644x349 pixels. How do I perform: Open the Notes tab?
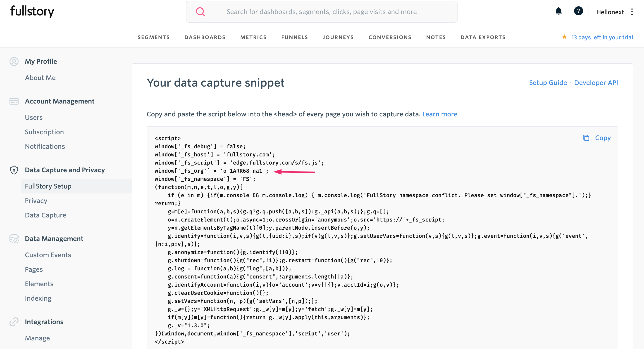click(436, 37)
